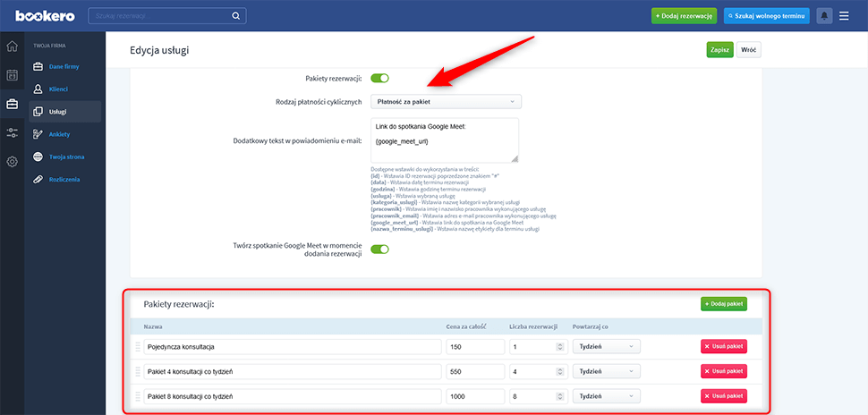Viewport: 868px width, 415px height.
Task: Click Dodaj rezerwację button
Action: (685, 16)
